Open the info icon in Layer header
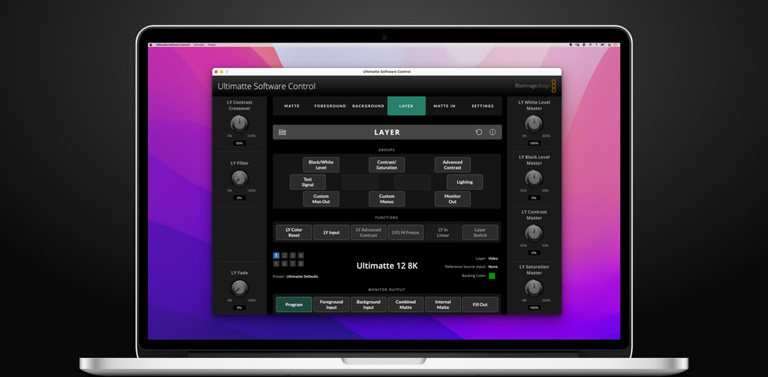 tap(492, 132)
